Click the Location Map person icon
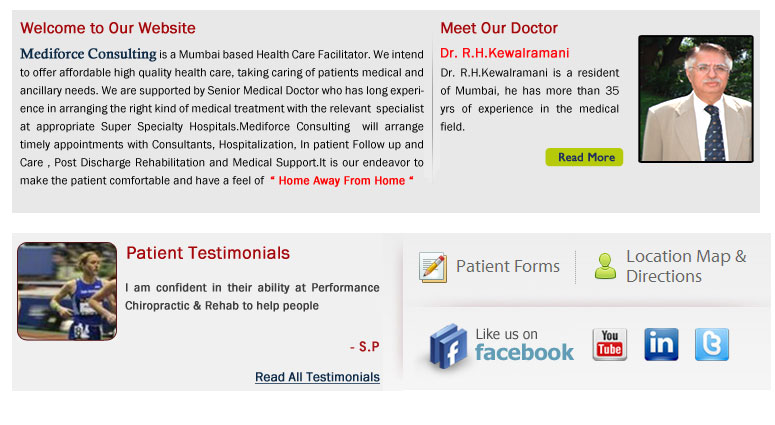The image size is (775, 425). point(605,267)
